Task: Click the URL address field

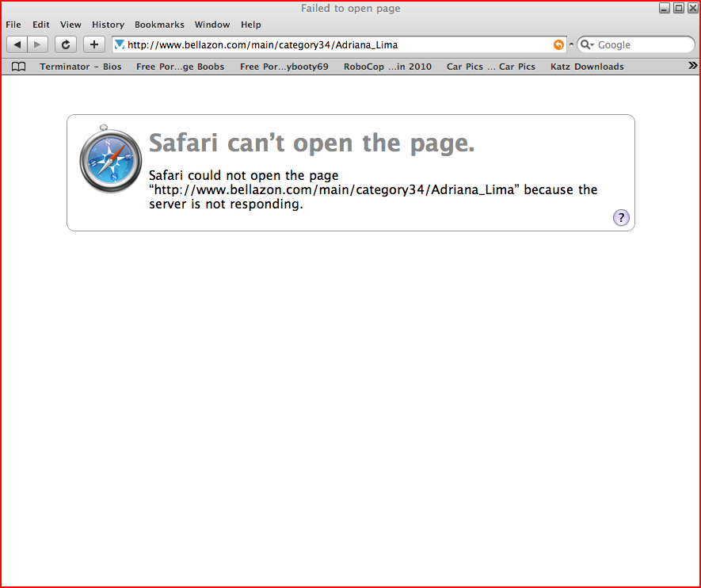Action: pyautogui.click(x=333, y=45)
